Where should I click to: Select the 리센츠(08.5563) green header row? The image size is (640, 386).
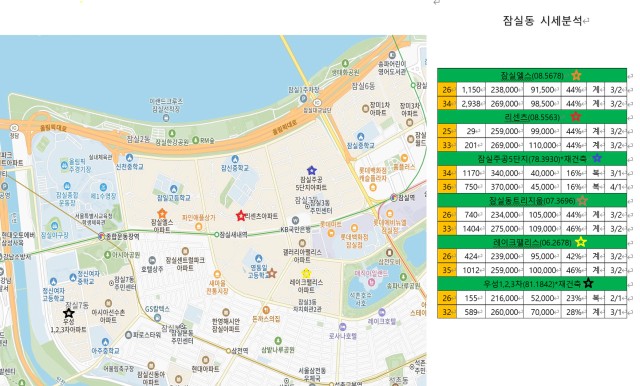pyautogui.click(x=532, y=117)
